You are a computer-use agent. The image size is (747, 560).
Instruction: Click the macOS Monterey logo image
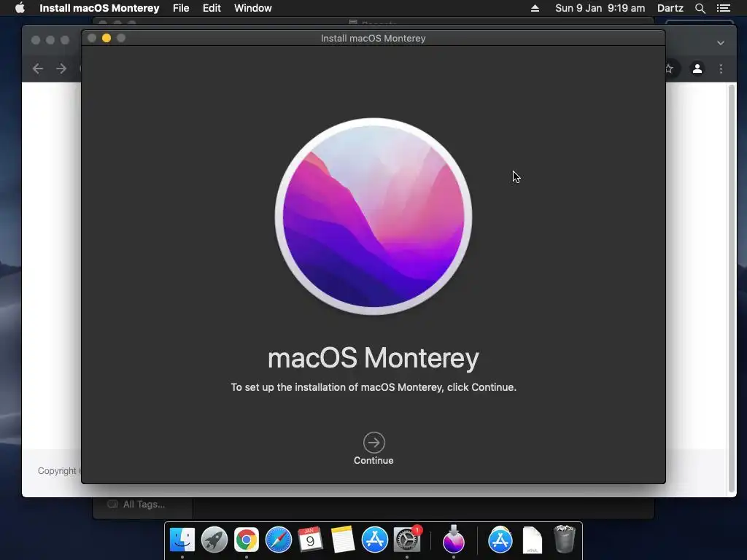coord(373,217)
